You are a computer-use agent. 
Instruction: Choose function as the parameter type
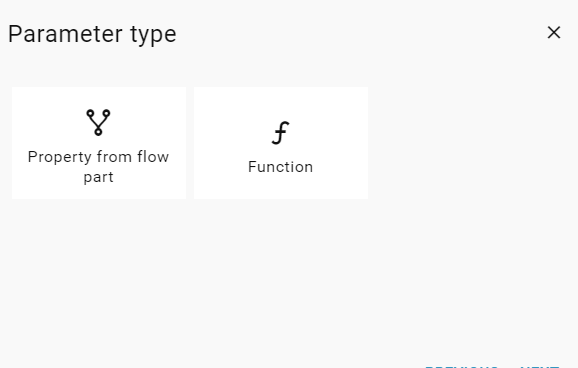tap(281, 143)
